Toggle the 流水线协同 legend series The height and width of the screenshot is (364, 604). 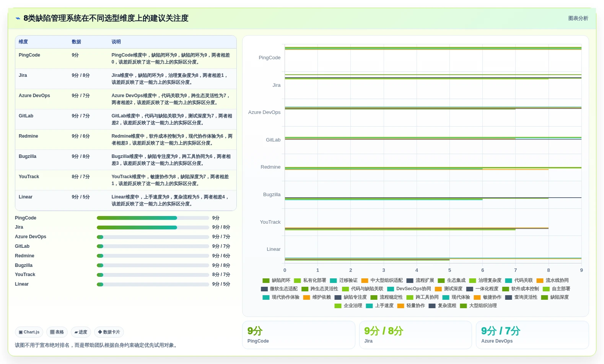[553, 281]
